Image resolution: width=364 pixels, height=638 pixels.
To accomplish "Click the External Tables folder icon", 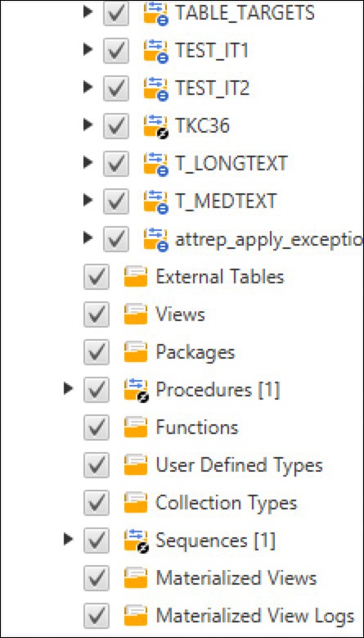I will [136, 277].
